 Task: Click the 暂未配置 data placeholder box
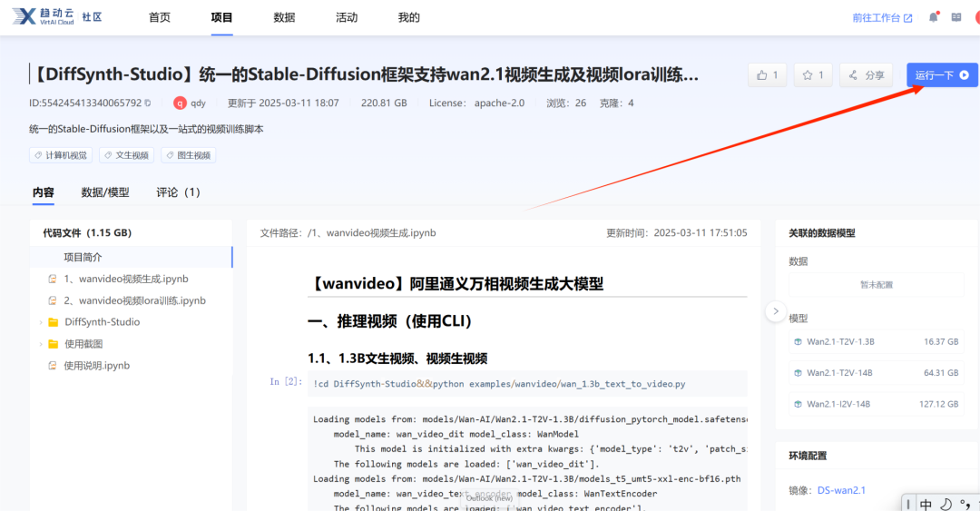pos(877,285)
